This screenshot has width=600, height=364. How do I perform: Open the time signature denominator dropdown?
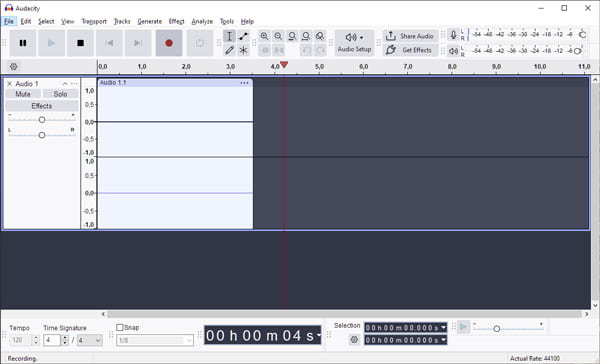pyautogui.click(x=90, y=340)
